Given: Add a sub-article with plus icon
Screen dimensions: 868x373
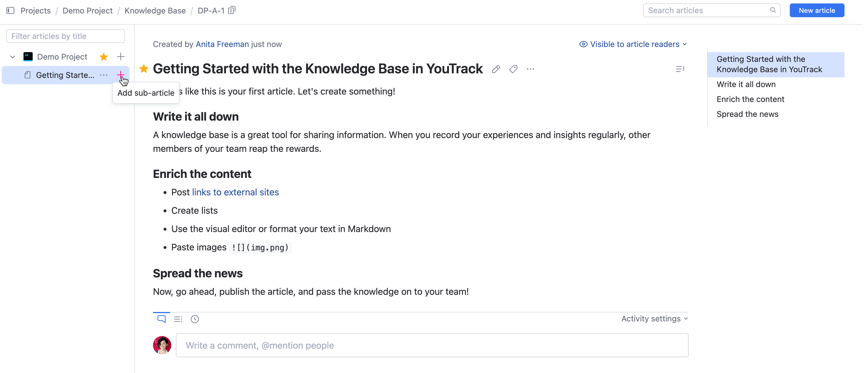Looking at the screenshot, I should coord(121,74).
